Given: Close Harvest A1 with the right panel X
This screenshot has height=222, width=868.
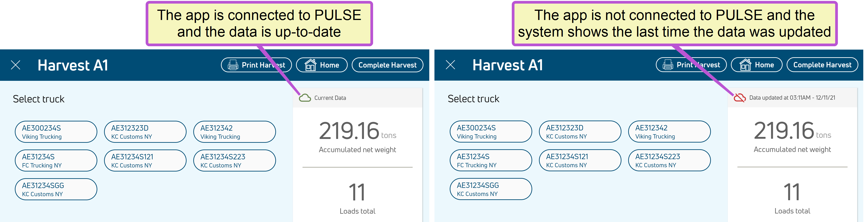Looking at the screenshot, I should pos(450,65).
